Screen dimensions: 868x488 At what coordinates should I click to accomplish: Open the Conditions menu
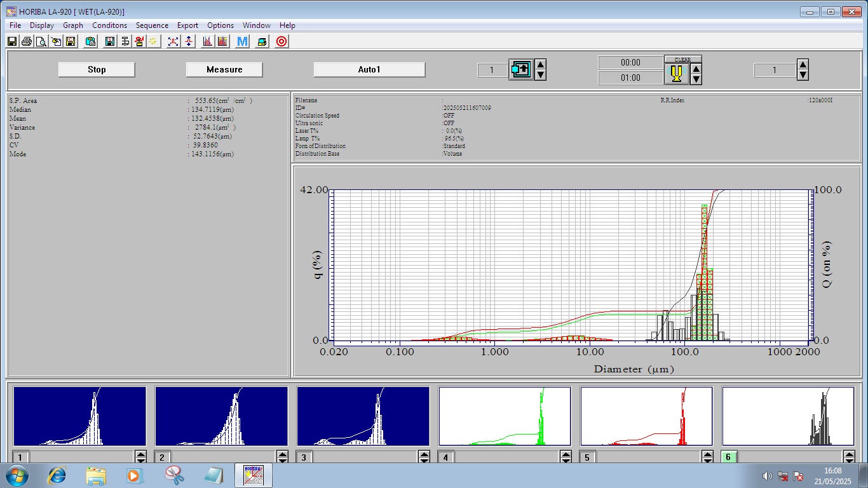pyautogui.click(x=109, y=25)
